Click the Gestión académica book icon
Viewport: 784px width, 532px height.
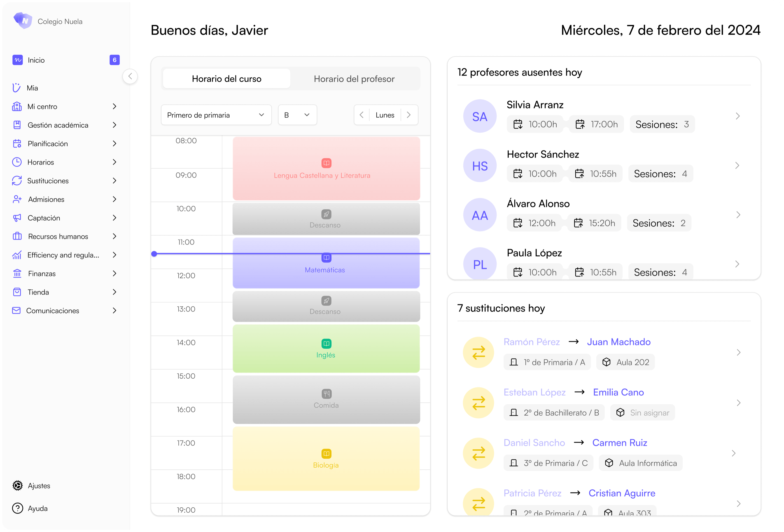(x=17, y=125)
